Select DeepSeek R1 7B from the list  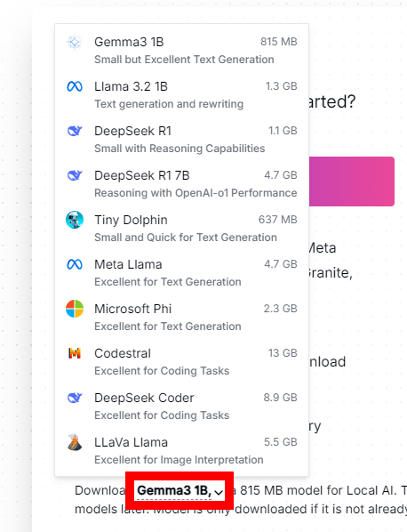181,184
